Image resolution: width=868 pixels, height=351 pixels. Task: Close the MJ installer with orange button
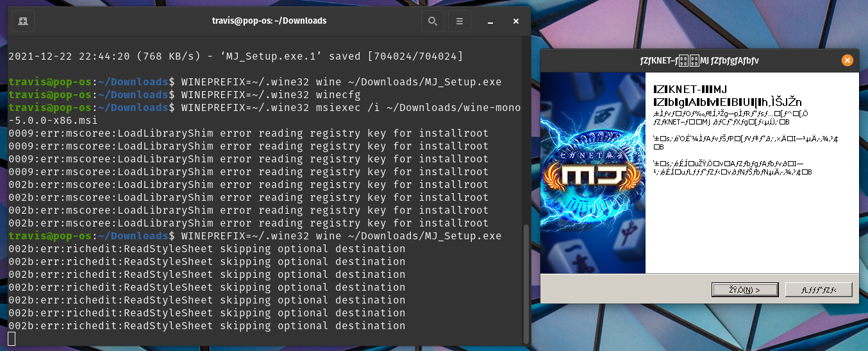pyautogui.click(x=847, y=60)
